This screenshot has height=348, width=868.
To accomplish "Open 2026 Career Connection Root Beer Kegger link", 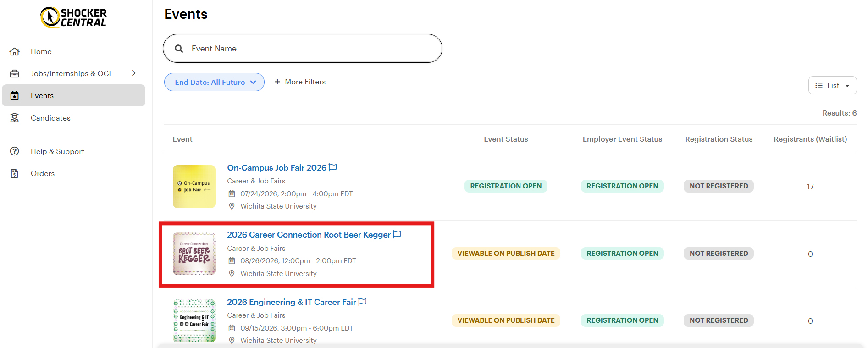I will (x=309, y=235).
